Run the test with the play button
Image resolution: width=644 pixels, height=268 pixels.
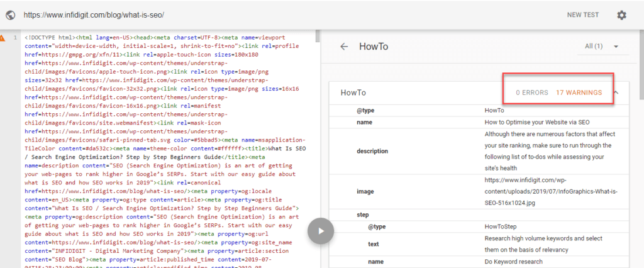pyautogui.click(x=321, y=231)
